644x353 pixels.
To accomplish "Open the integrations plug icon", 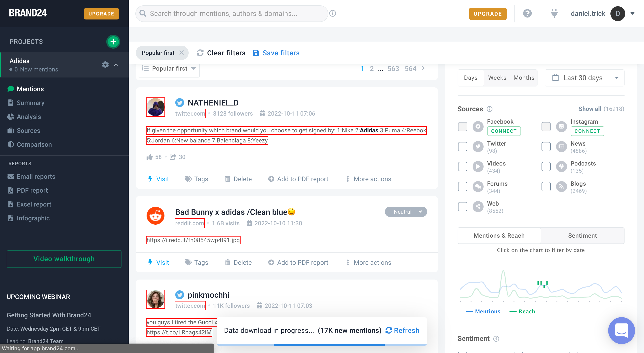I will (x=554, y=13).
